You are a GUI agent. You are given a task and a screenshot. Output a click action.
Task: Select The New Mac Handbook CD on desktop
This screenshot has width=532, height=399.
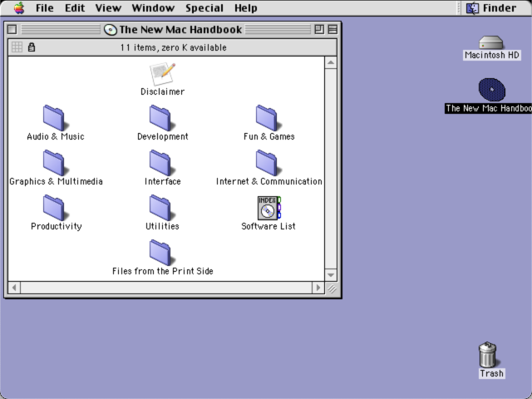click(491, 90)
